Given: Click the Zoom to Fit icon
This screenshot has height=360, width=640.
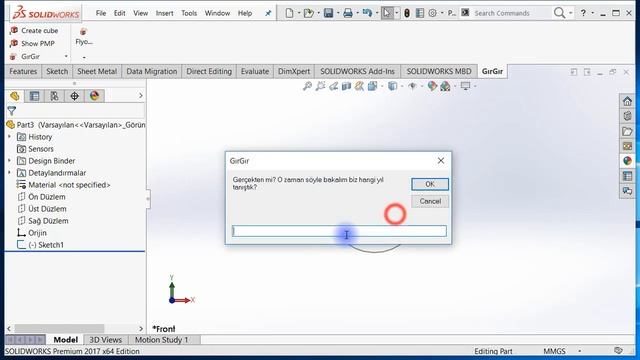Looking at the screenshot, I should point(307,86).
